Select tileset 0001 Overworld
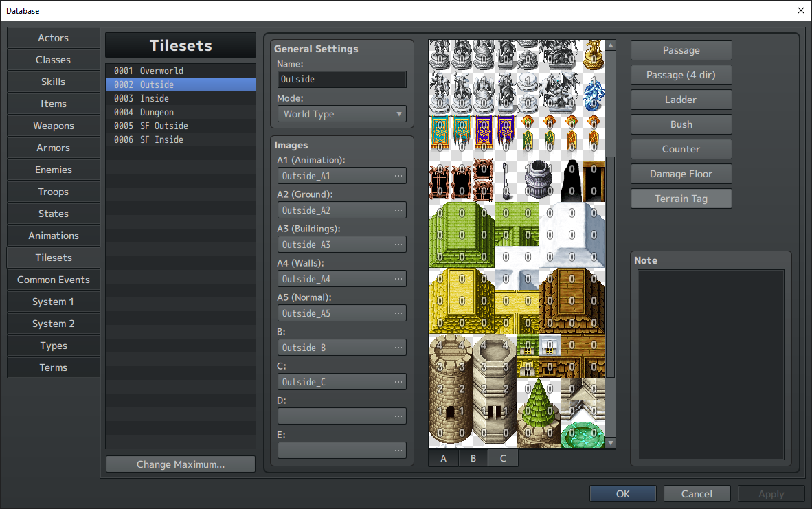 click(180, 71)
